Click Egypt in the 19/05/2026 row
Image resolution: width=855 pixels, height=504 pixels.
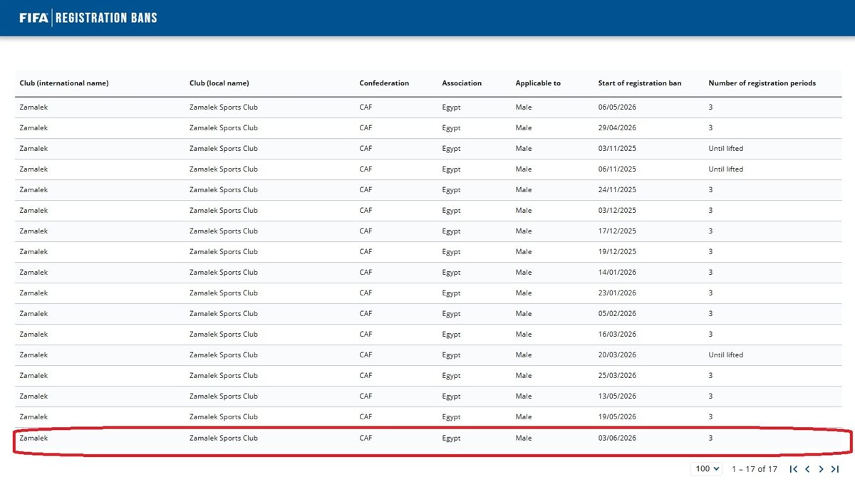[x=451, y=417]
